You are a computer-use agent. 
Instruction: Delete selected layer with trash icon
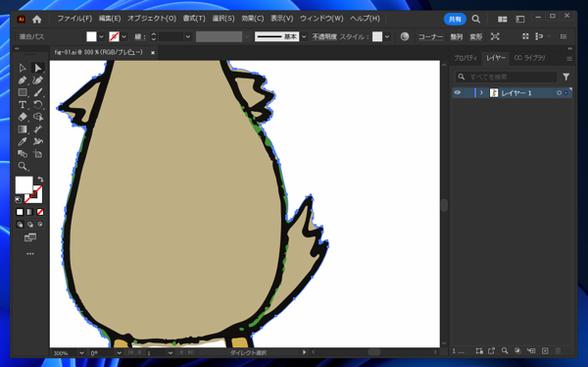coord(558,351)
